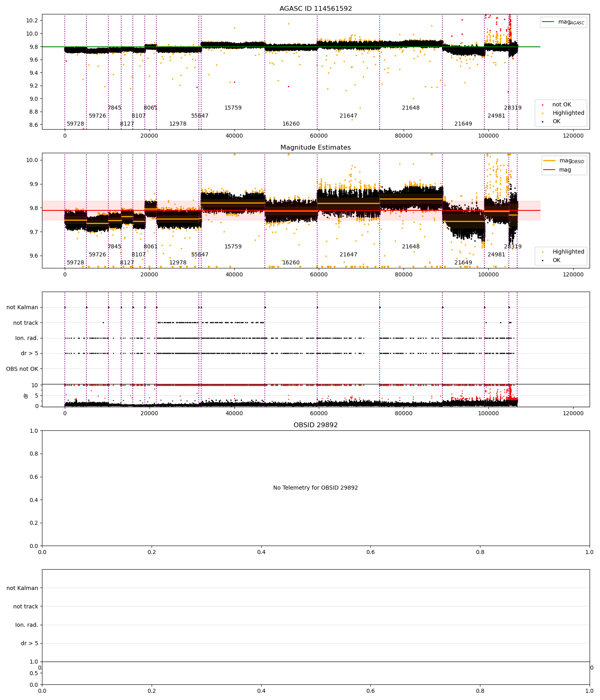Select OBSID label 24981 in the AGASC ID plot
600x700 pixels.
click(496, 116)
